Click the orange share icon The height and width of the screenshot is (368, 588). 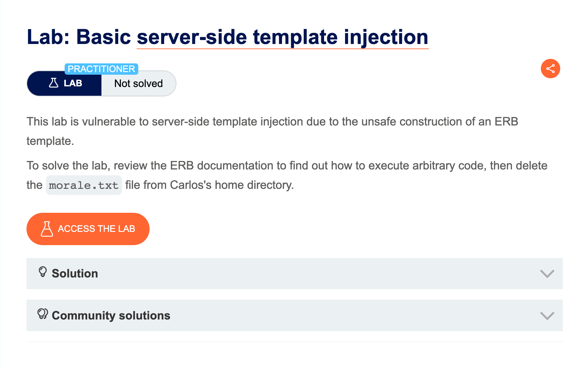point(550,69)
